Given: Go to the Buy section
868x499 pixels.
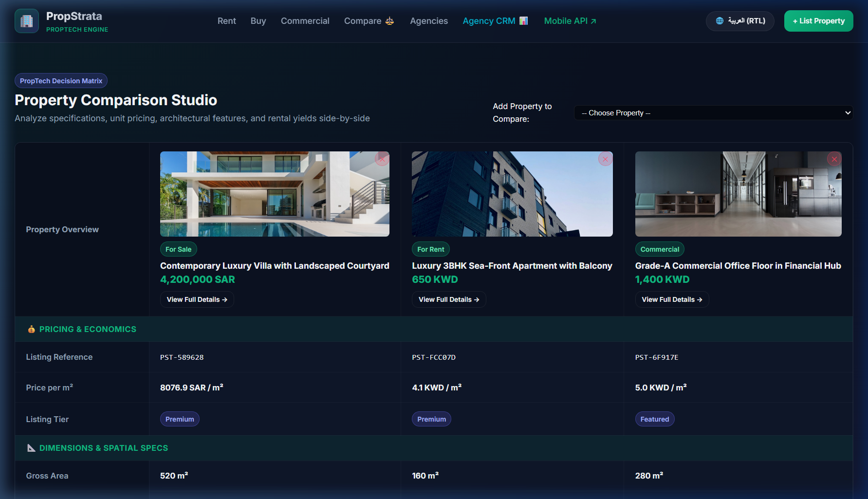Looking at the screenshot, I should coord(259,21).
